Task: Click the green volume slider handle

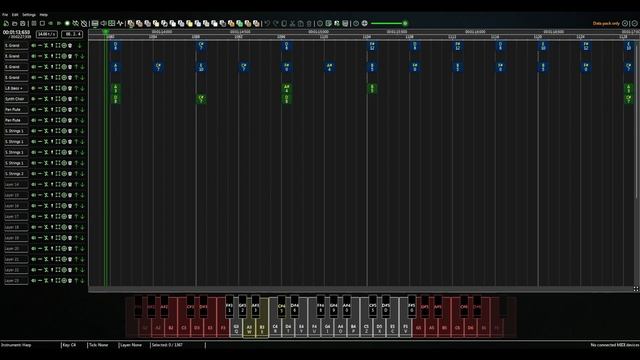Action: (405, 23)
